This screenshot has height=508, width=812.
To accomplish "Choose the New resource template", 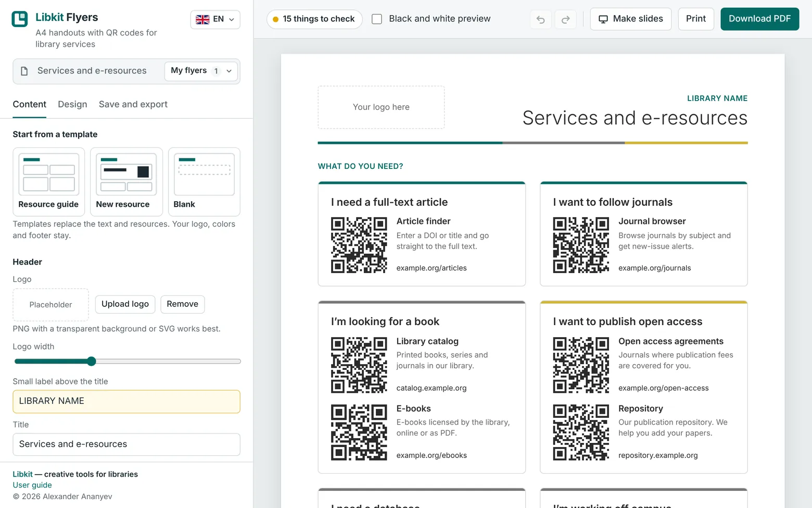I will tap(126, 182).
